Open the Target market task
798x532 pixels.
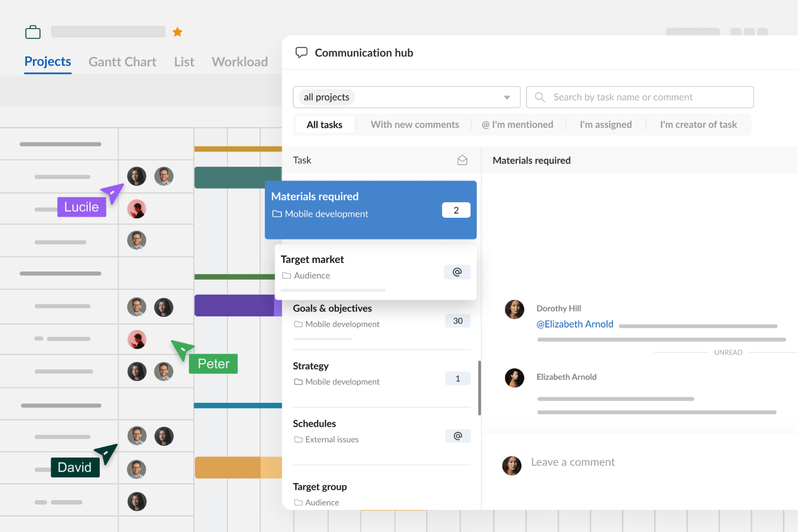tap(376, 272)
